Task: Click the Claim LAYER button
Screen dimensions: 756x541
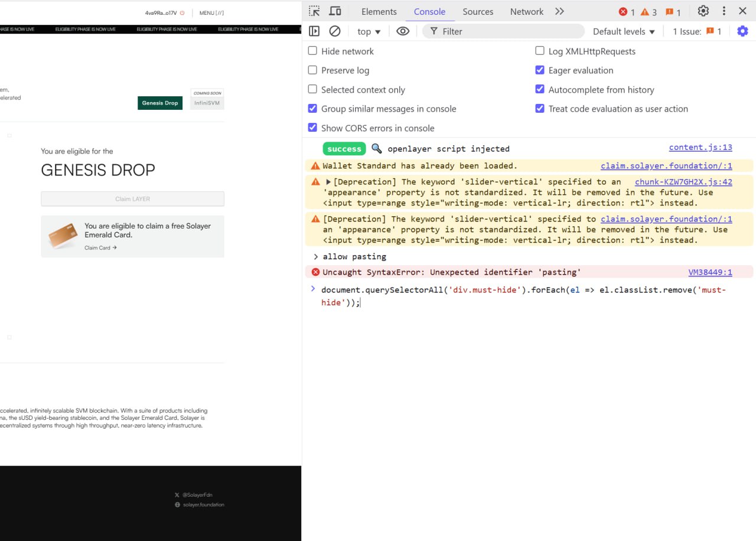Action: [x=132, y=199]
